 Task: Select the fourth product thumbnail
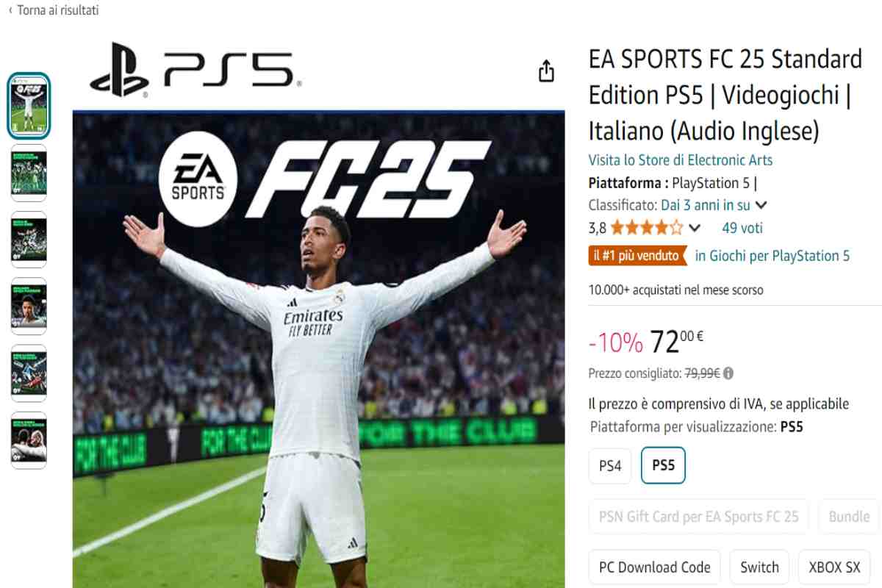tap(29, 306)
